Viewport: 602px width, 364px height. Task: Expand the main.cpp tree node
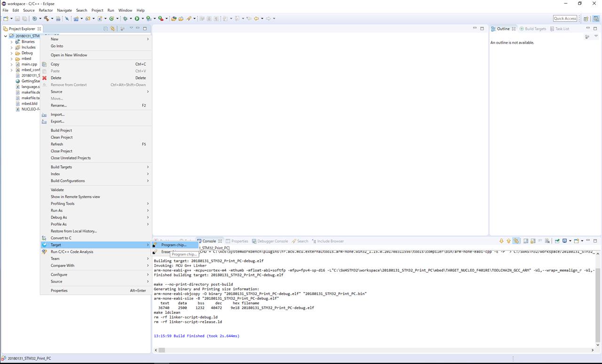click(x=12, y=64)
